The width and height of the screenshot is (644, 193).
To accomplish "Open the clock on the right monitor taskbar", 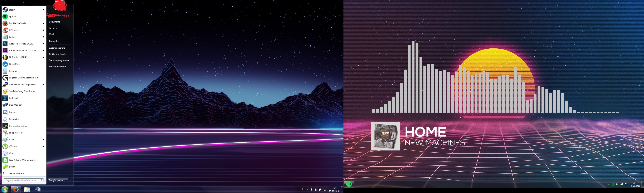I will pyautogui.click(x=635, y=184).
